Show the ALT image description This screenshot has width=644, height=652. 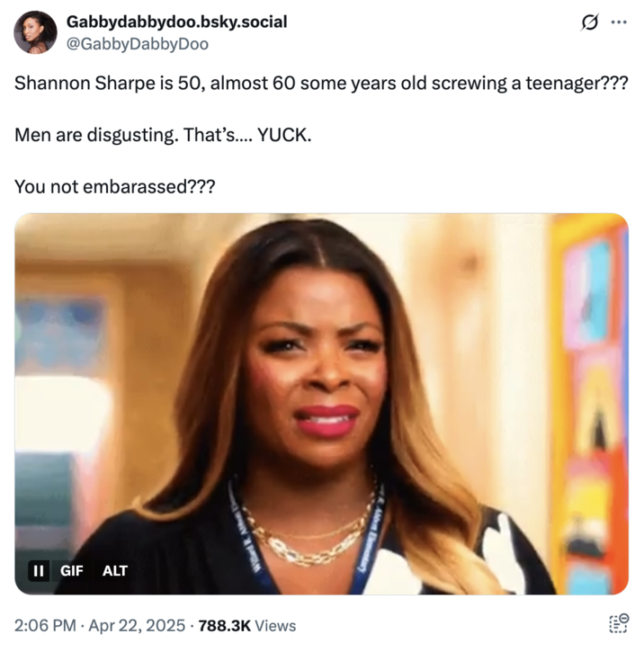[115, 570]
